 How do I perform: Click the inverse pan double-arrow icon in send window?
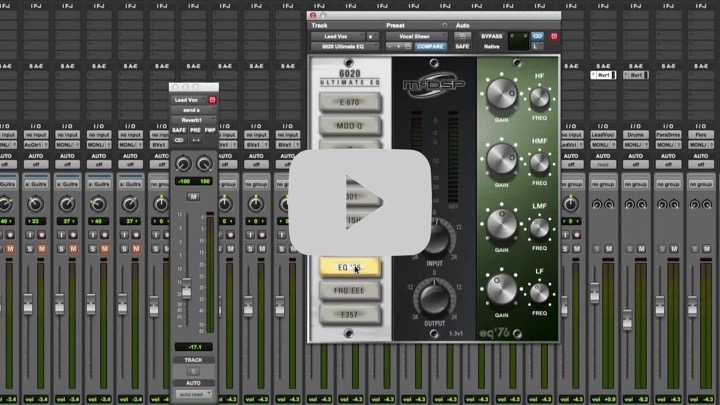click(196, 140)
